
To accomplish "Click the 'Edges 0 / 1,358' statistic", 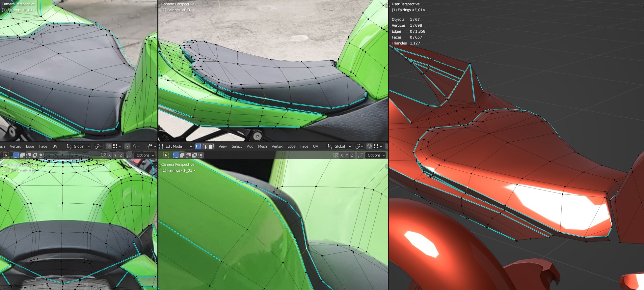I will point(409,31).
